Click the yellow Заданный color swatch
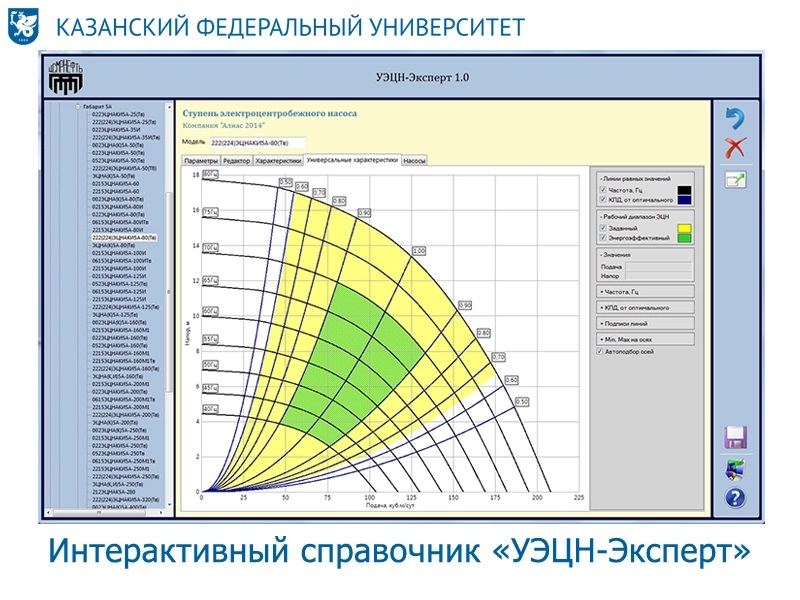Screen dimensions: 800x600 point(684,228)
